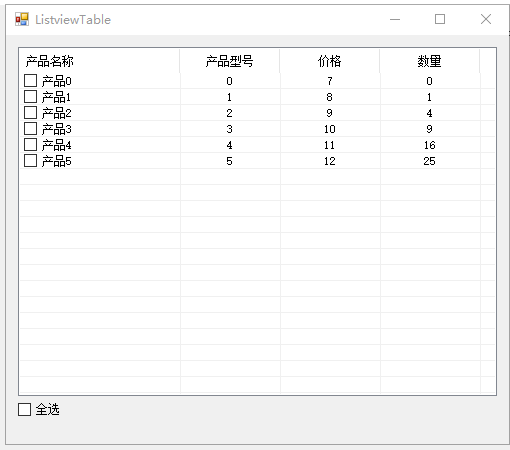Select price 10 in 产品3 row
Image resolution: width=510 pixels, height=450 pixels.
[330, 129]
